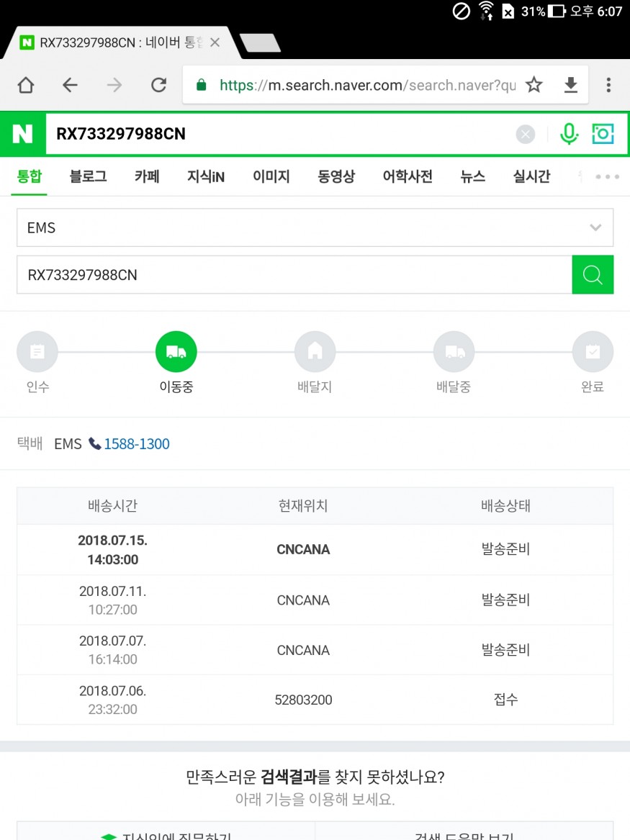Viewport: 630px width, 840px height.
Task: Search the tracking number with green button
Action: pyautogui.click(x=593, y=275)
